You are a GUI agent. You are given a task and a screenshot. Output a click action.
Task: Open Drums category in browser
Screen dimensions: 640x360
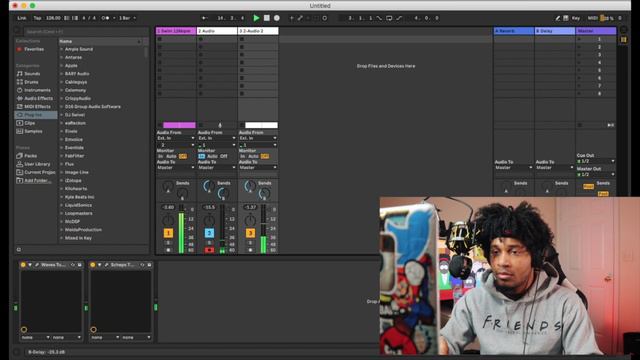coord(31,82)
